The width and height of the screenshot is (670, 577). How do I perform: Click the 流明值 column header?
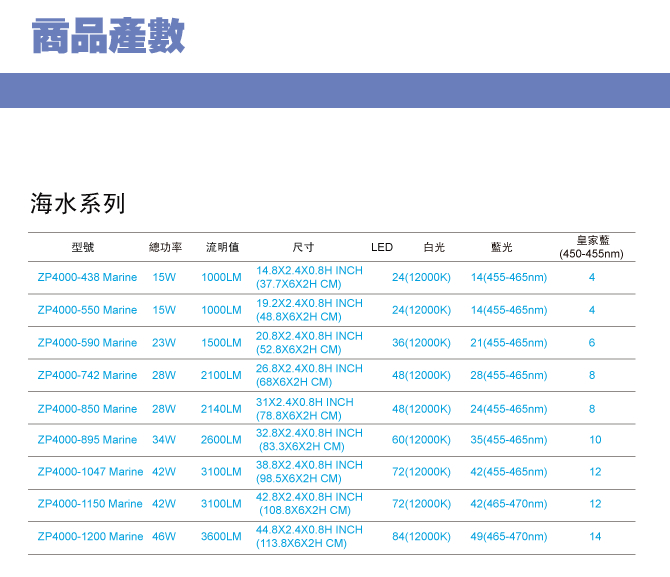point(222,247)
